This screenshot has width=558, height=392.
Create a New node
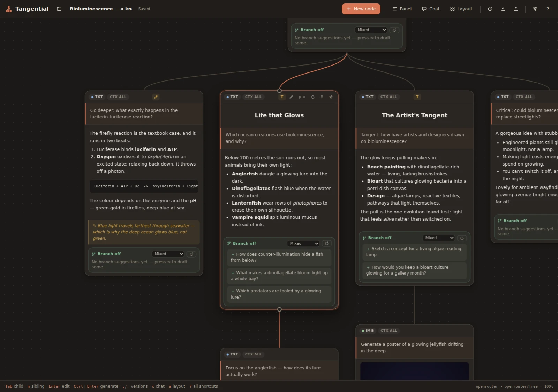pyautogui.click(x=361, y=9)
